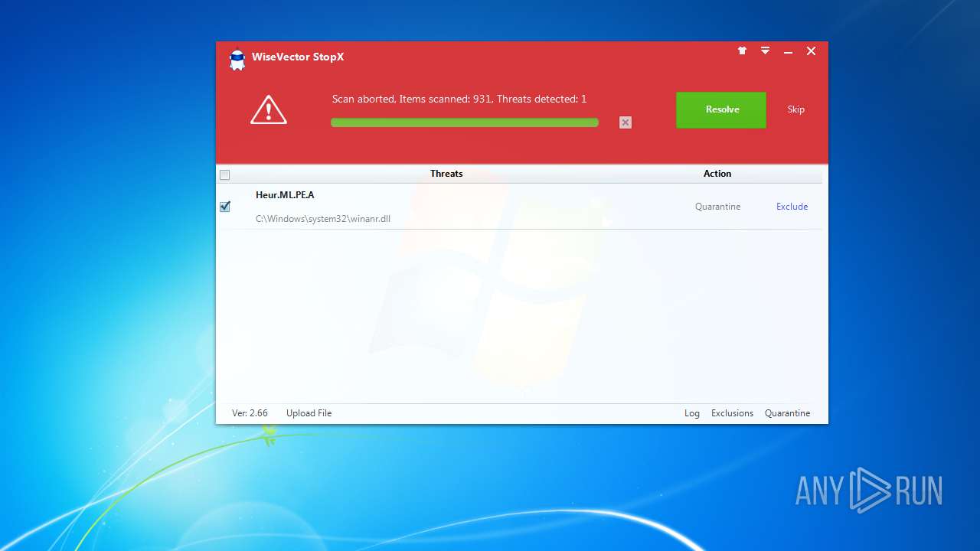Click Exclude for the winanr.dll threat
The width and height of the screenshot is (980, 551).
click(x=792, y=207)
